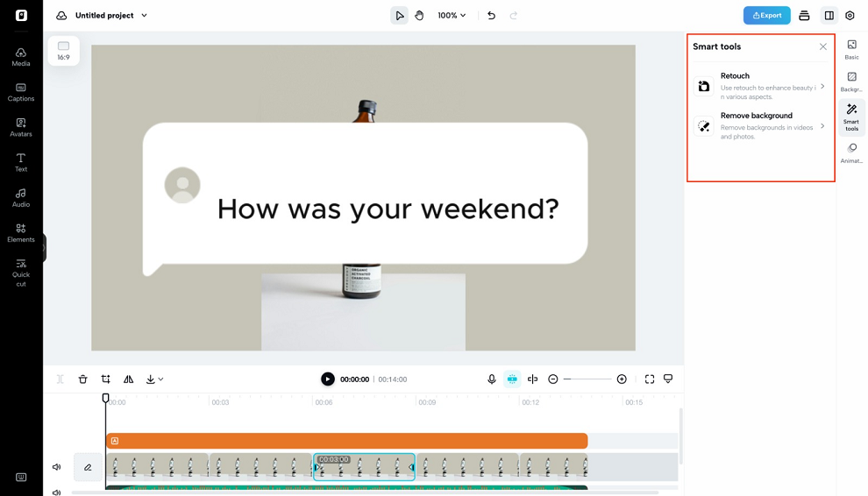
Task: Toggle the highlighted timeline snapping button
Action: [x=512, y=379]
